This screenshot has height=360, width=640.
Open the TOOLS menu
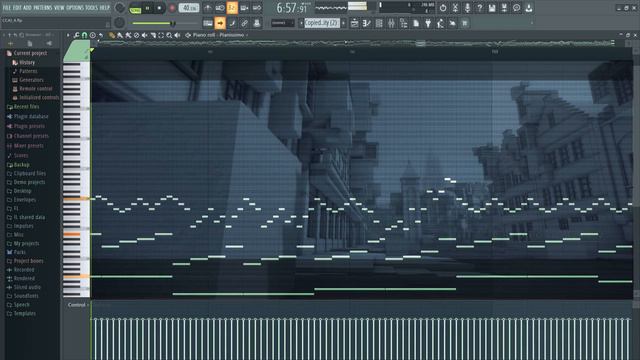92,8
